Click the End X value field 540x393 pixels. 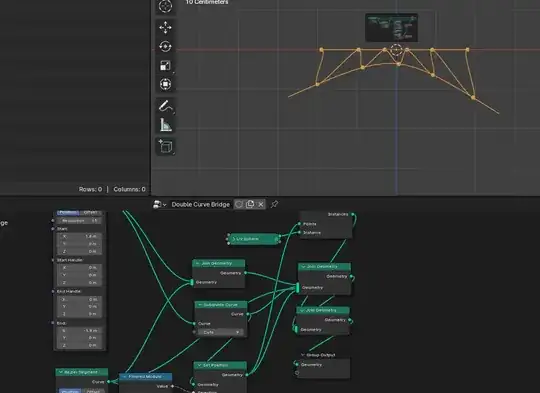pos(79,331)
